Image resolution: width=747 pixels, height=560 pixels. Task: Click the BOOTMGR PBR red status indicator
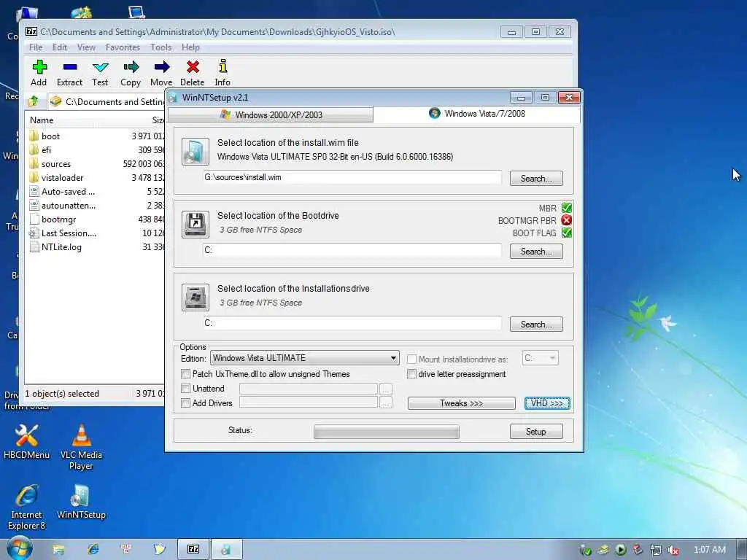566,220
